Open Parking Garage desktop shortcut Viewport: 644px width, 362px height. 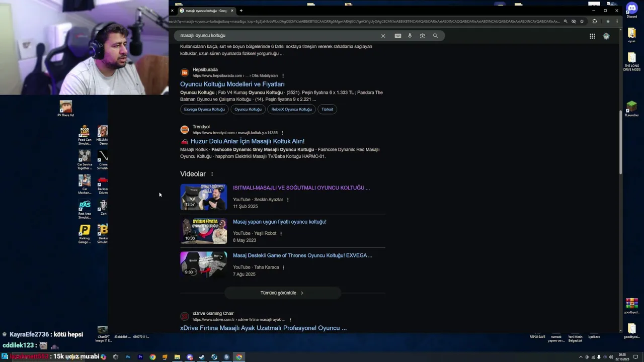85,234
